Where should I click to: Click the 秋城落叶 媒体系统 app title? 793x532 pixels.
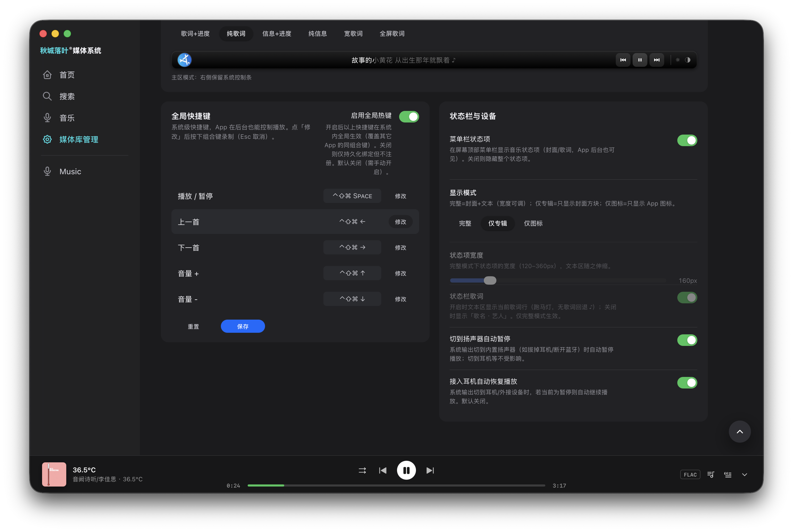pos(70,50)
